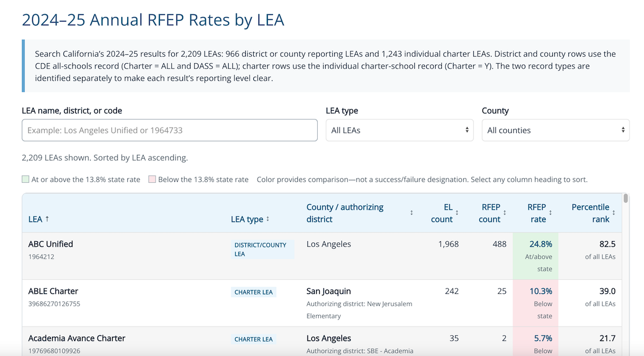
Task: Click the table's vertical scrollbar thumb
Action: [626, 199]
